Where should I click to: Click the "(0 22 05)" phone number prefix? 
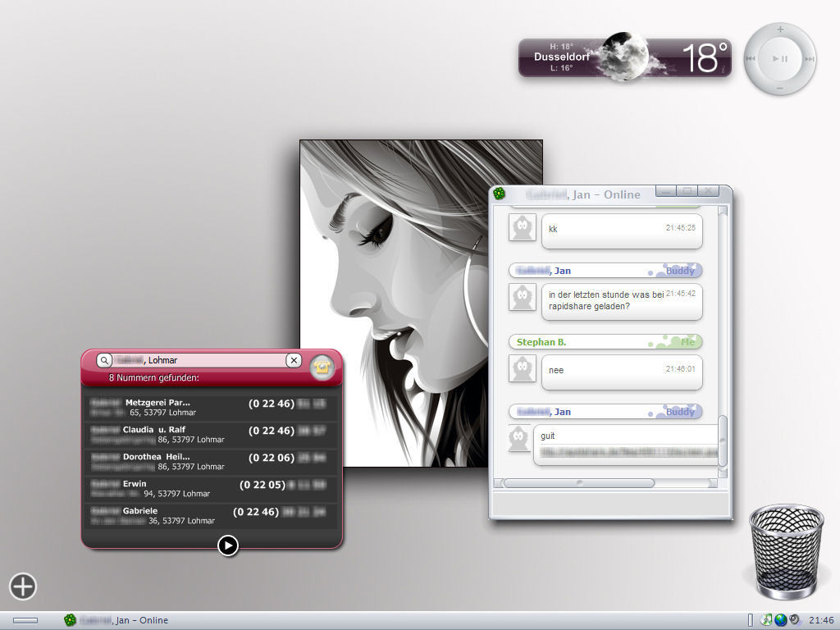coord(262,485)
